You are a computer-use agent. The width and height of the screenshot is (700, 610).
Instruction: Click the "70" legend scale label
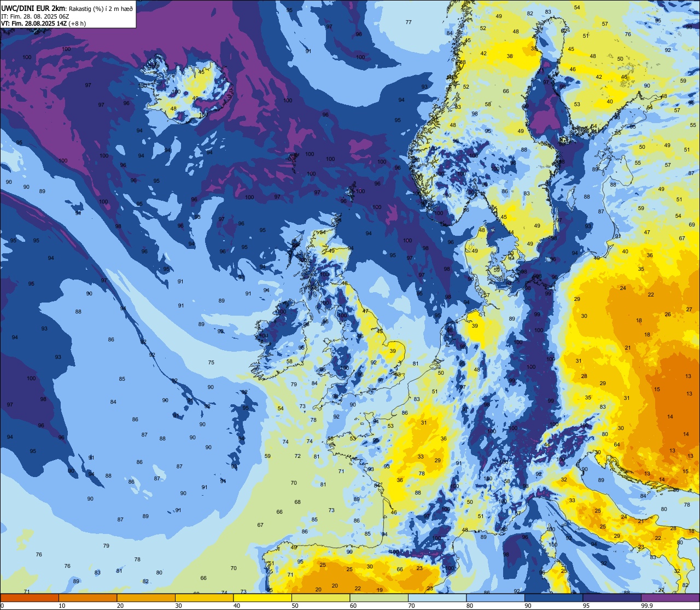(x=411, y=606)
